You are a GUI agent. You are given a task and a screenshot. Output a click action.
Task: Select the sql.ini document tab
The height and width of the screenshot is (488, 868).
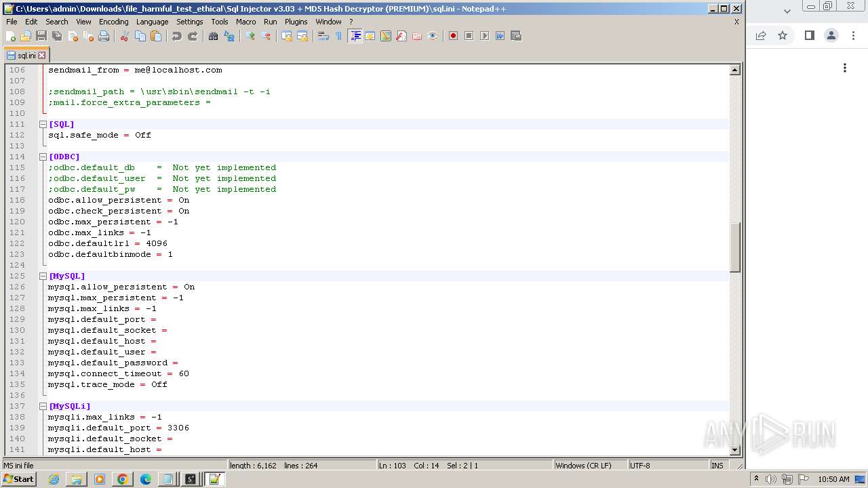pos(26,56)
